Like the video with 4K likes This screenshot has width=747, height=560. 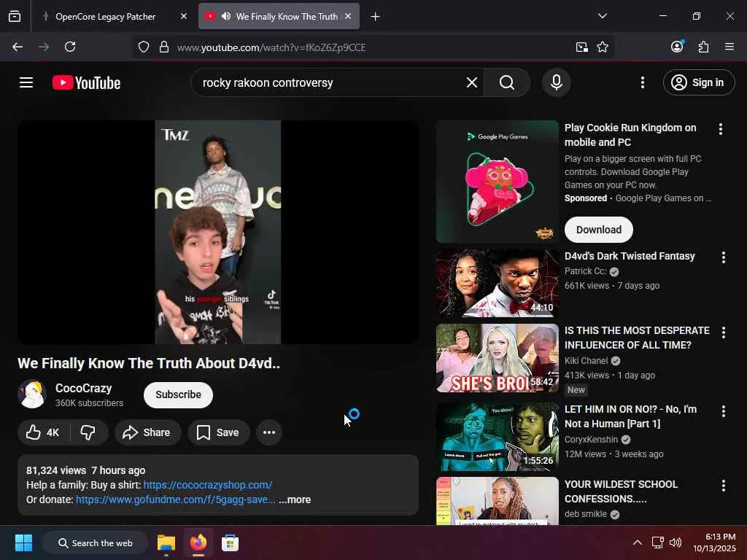[44, 432]
